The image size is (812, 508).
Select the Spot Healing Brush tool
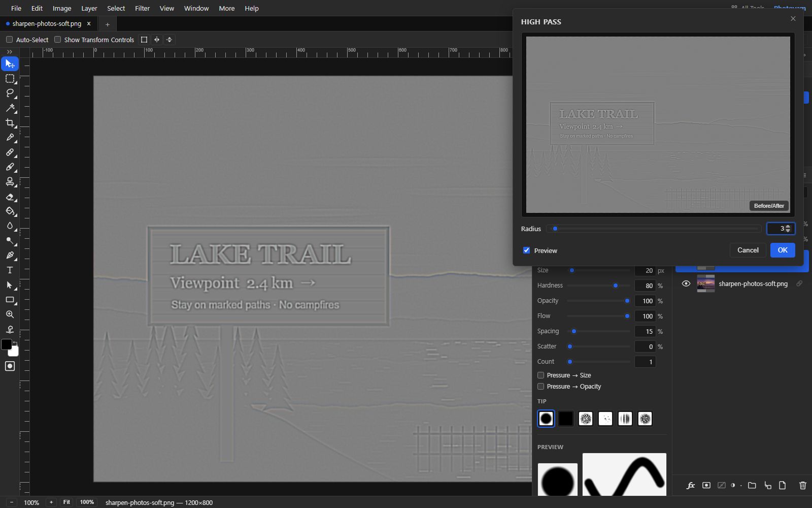[10, 152]
